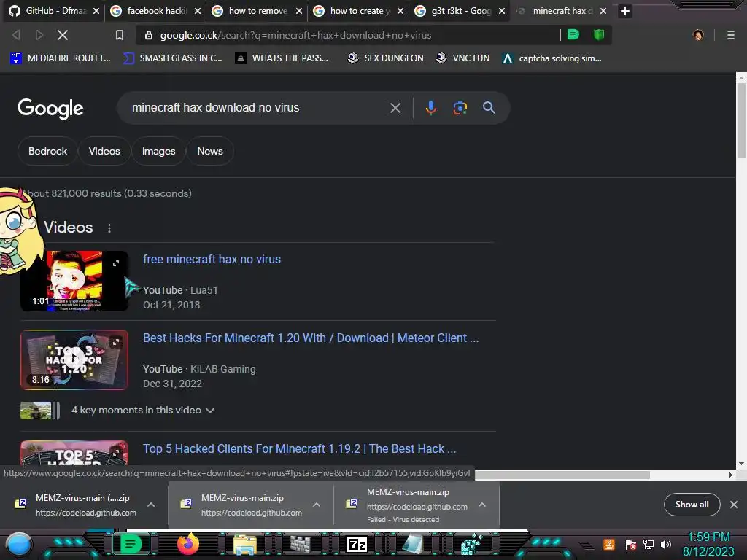Open MEDIAFIRE ROULETTE bookmark
Screen dimensions: 747x560
[60, 58]
